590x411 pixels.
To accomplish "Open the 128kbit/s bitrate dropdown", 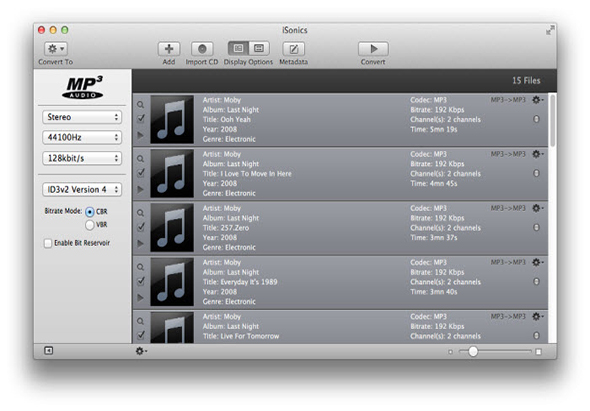I will (x=82, y=158).
